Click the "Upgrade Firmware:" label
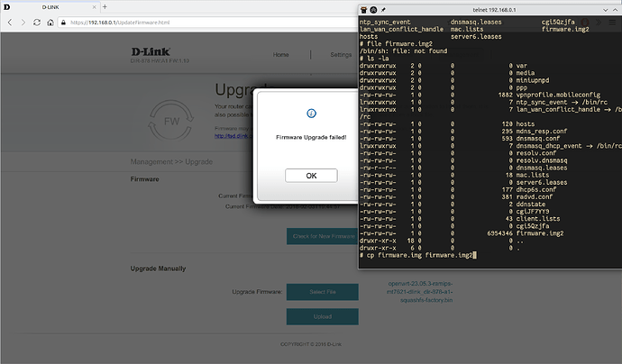This screenshot has height=364, width=622. pos(257,292)
